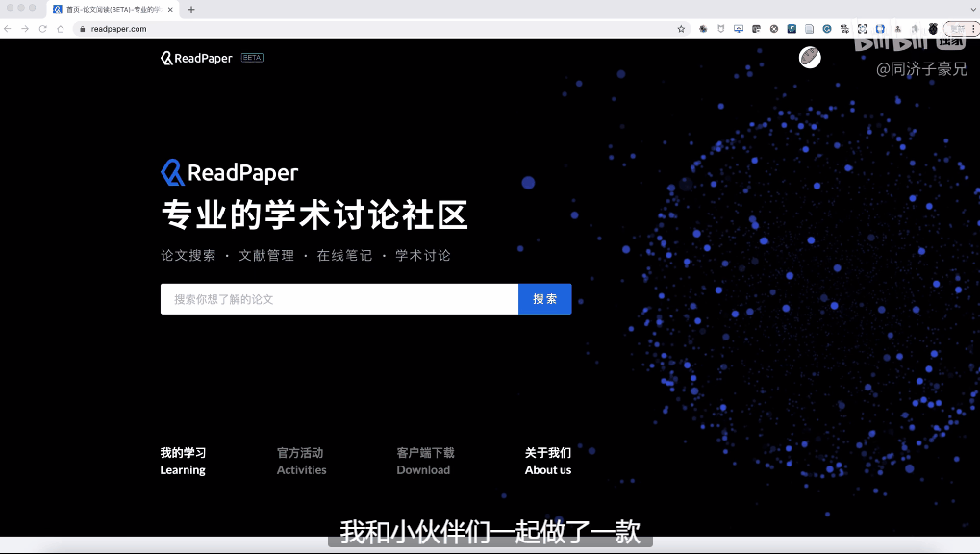Image resolution: width=980 pixels, height=554 pixels.
Task: Click the 论文搜索 tagline text
Action: point(188,255)
